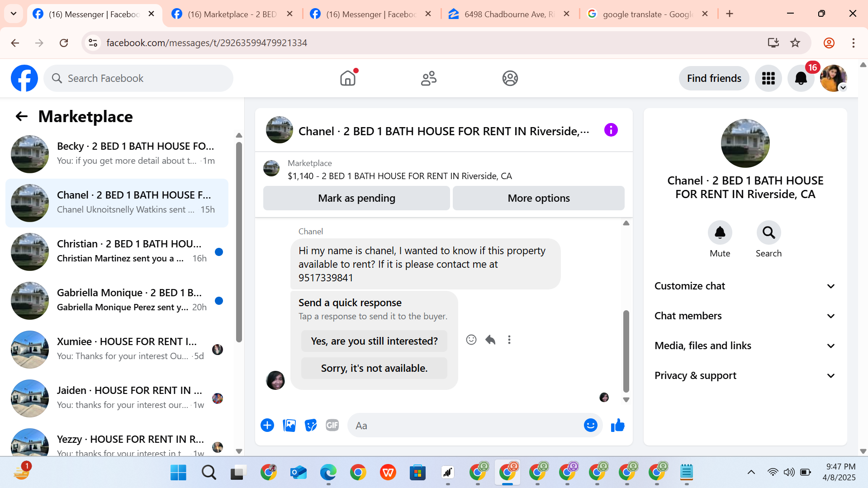Attach a photo with the image icon

(x=289, y=425)
